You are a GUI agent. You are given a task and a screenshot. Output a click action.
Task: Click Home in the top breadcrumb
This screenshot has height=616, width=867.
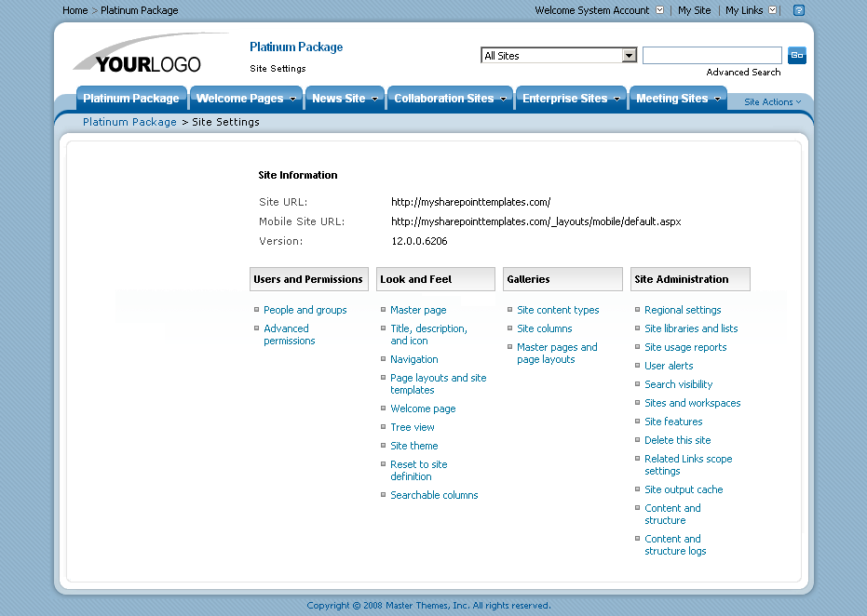coord(75,10)
